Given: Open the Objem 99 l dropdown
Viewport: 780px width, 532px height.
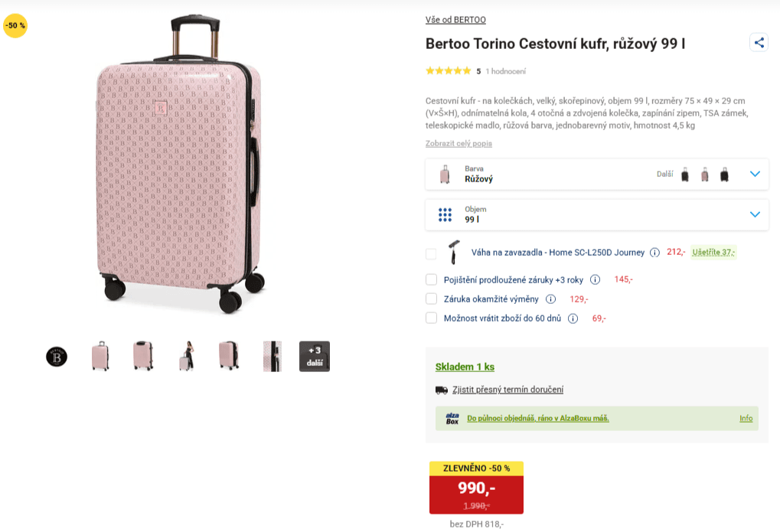Looking at the screenshot, I should 755,214.
